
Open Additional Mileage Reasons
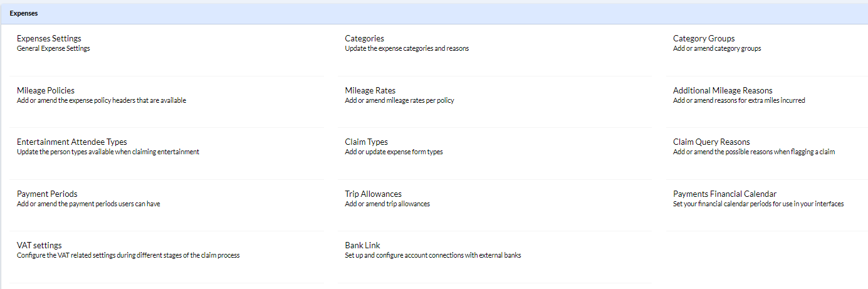click(x=723, y=90)
